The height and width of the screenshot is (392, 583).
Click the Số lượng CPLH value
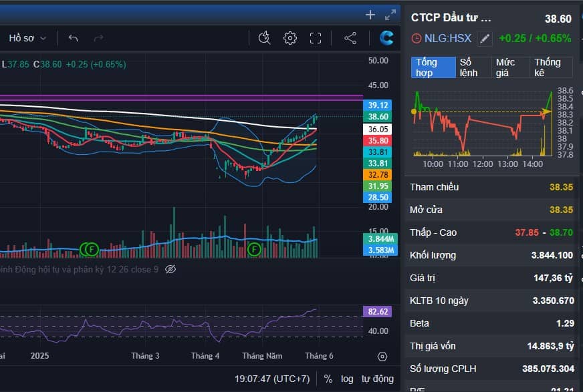click(x=548, y=369)
